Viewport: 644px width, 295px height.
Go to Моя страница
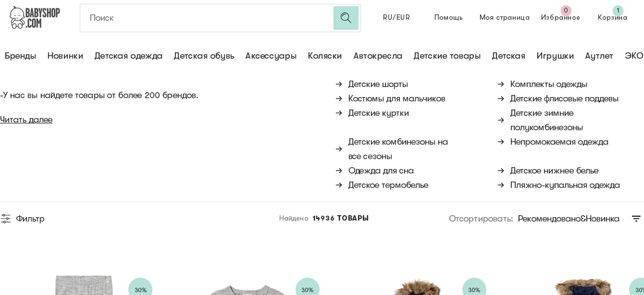point(504,17)
